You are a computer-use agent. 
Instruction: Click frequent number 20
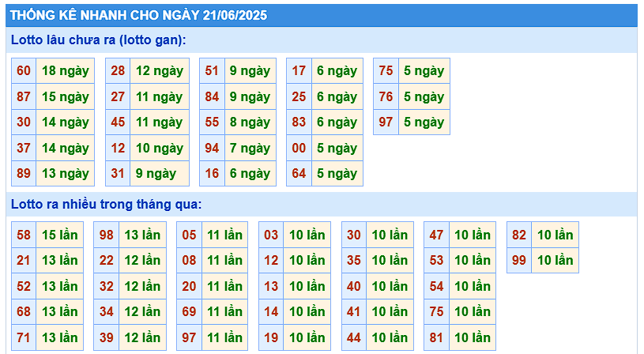point(190,286)
